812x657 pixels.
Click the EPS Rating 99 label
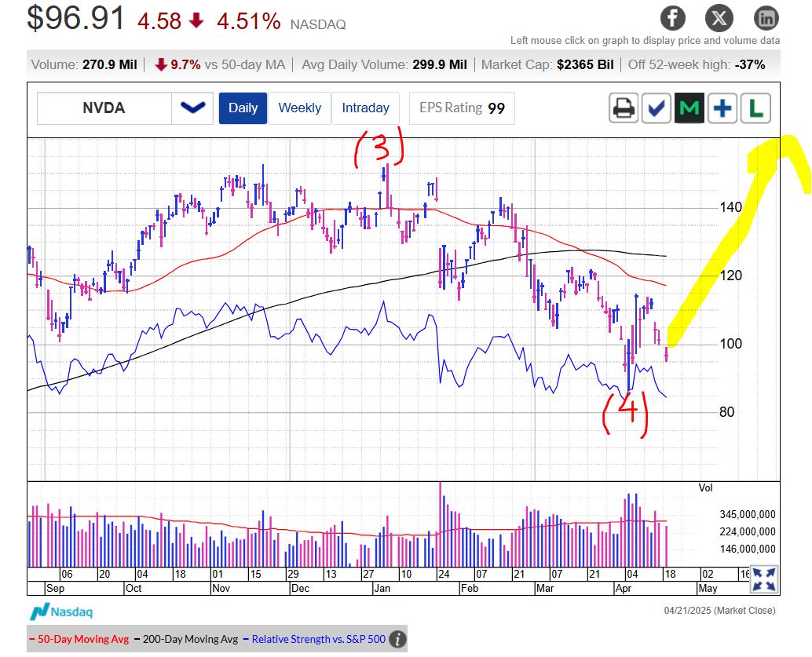coord(462,108)
